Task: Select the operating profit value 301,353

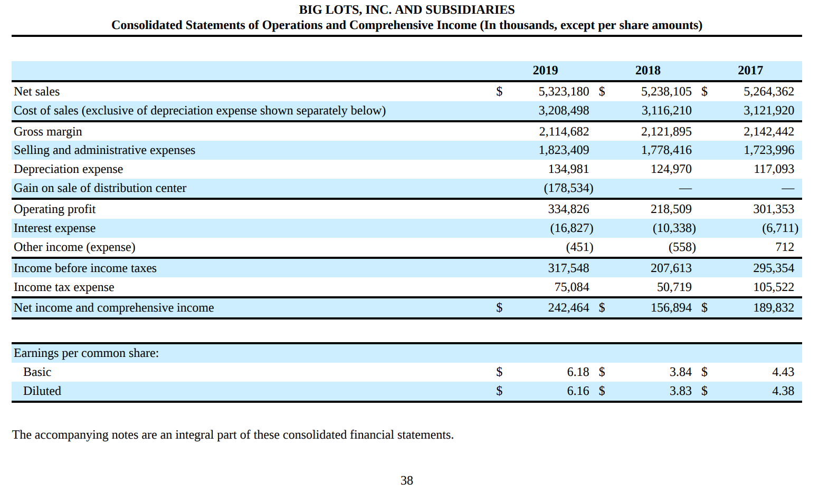Action: coord(773,209)
